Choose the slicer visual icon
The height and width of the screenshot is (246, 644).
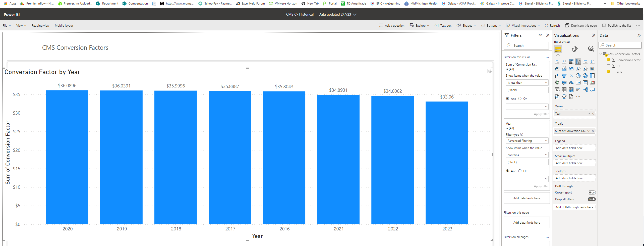(x=557, y=90)
